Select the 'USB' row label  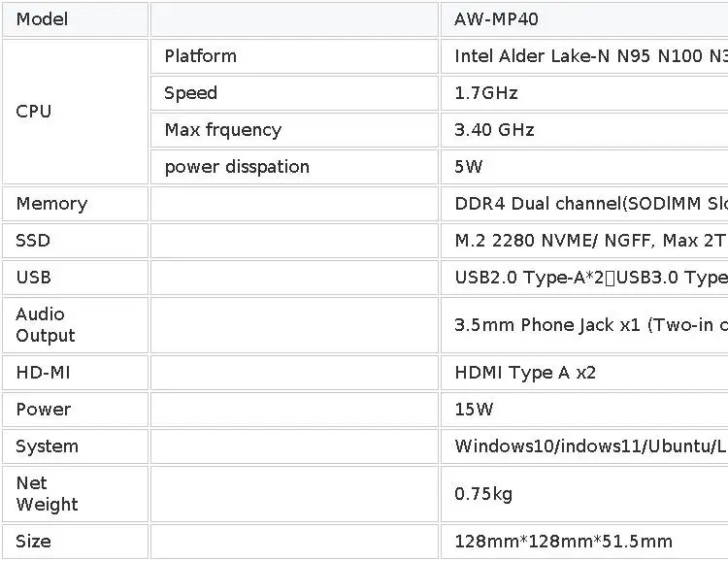(x=33, y=278)
